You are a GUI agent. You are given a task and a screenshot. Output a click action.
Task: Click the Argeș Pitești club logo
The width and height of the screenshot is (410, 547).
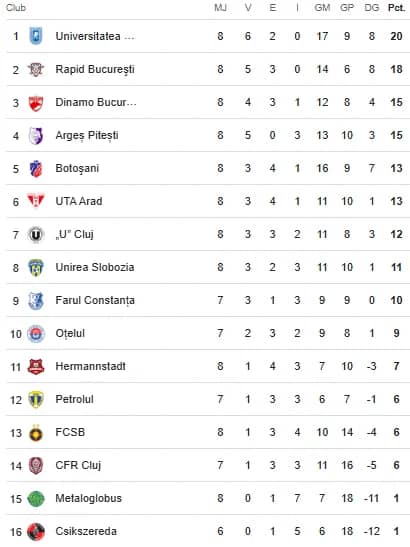click(x=36, y=135)
